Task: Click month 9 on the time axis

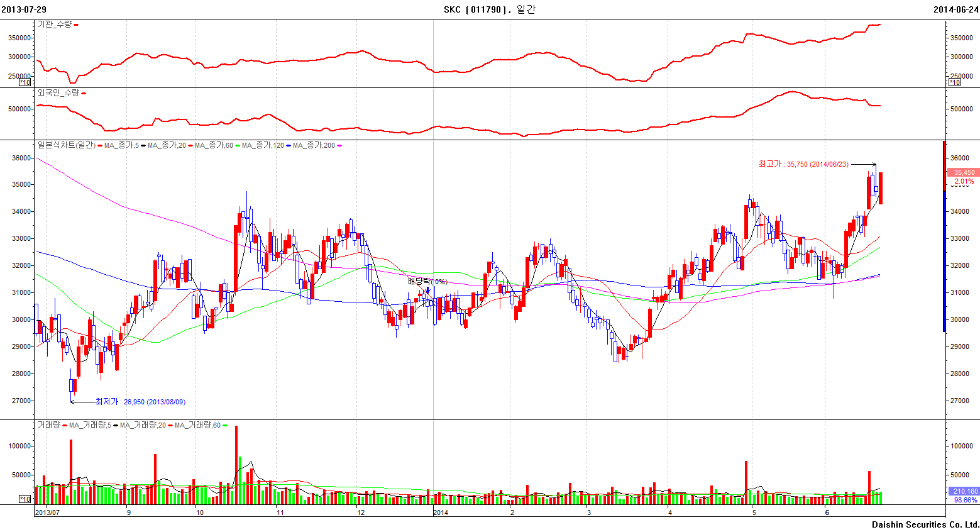Action: coord(129,513)
